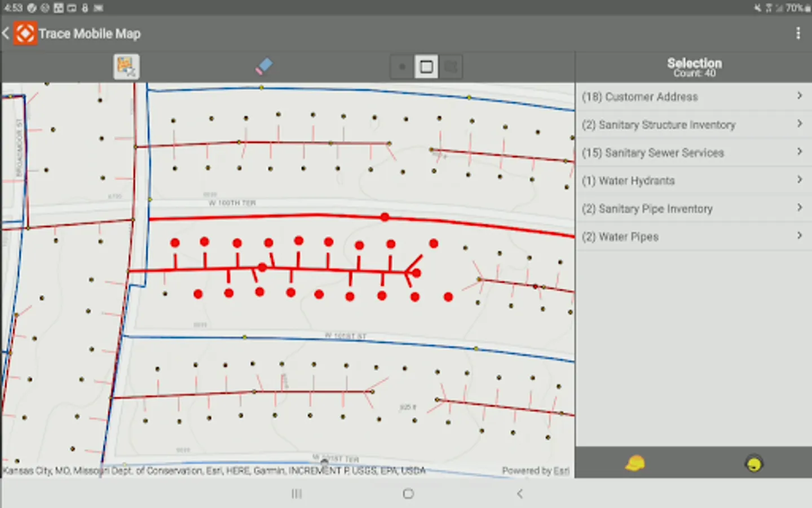This screenshot has width=812, height=508.
Task: Tap the Android navigation back button
Action: pos(520,494)
